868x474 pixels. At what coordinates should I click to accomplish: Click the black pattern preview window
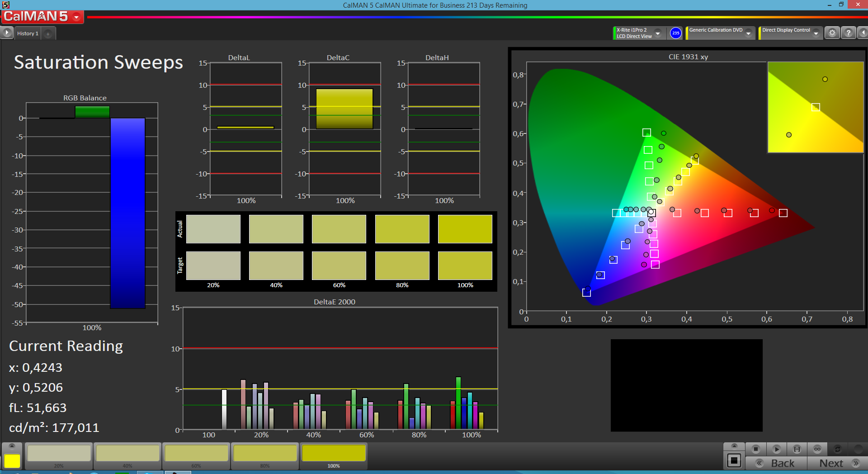(x=686, y=385)
